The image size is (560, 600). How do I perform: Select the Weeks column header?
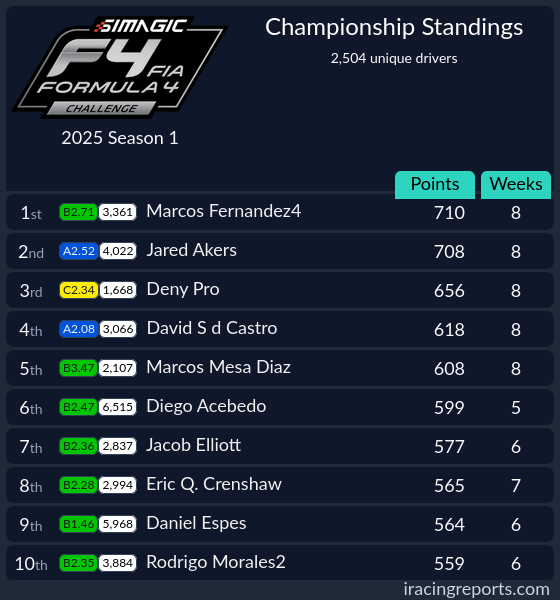516,184
